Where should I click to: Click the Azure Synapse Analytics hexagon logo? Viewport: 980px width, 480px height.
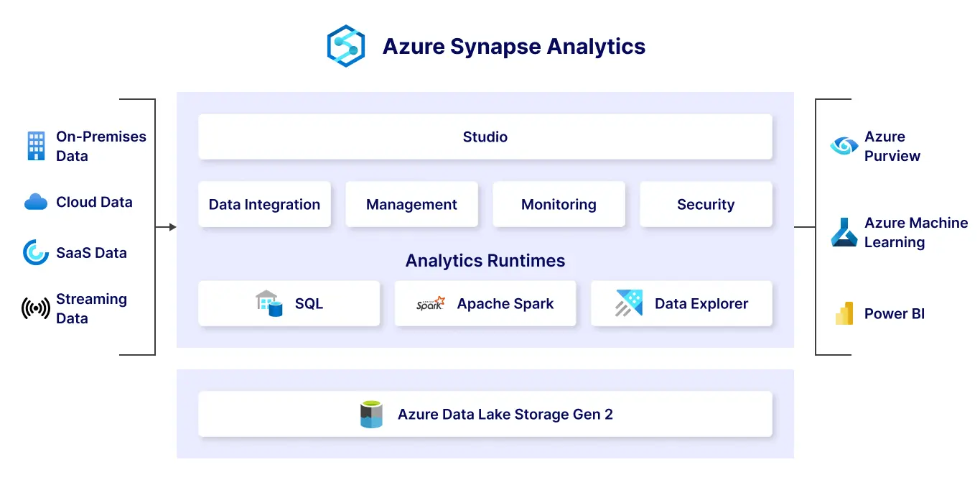pyautogui.click(x=346, y=46)
